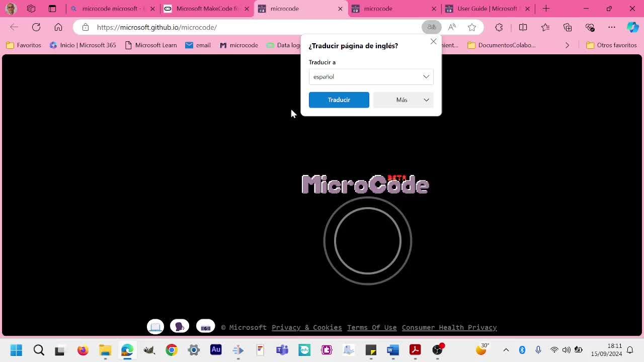Open File Explorer from the taskbar

[105, 350]
